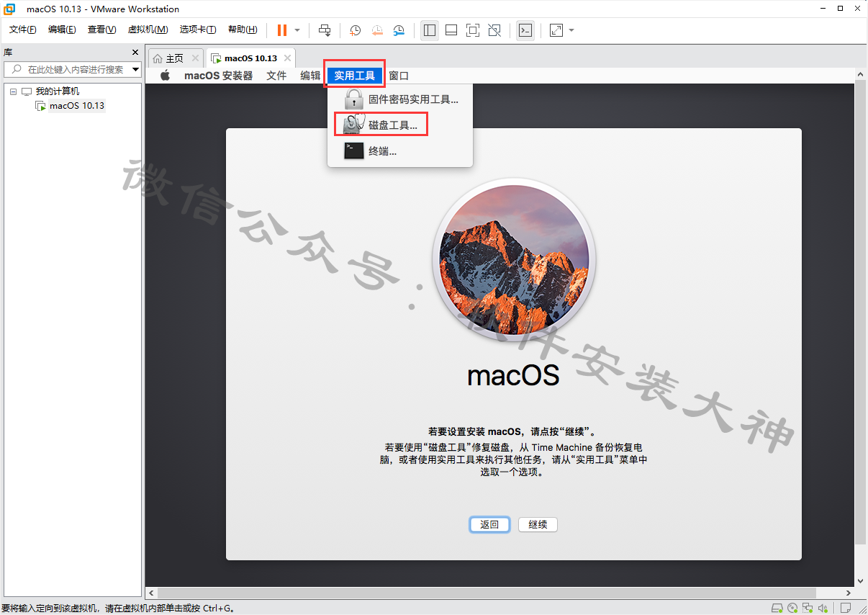The height and width of the screenshot is (615, 868).
Task: Toggle the console view button
Action: click(525, 30)
